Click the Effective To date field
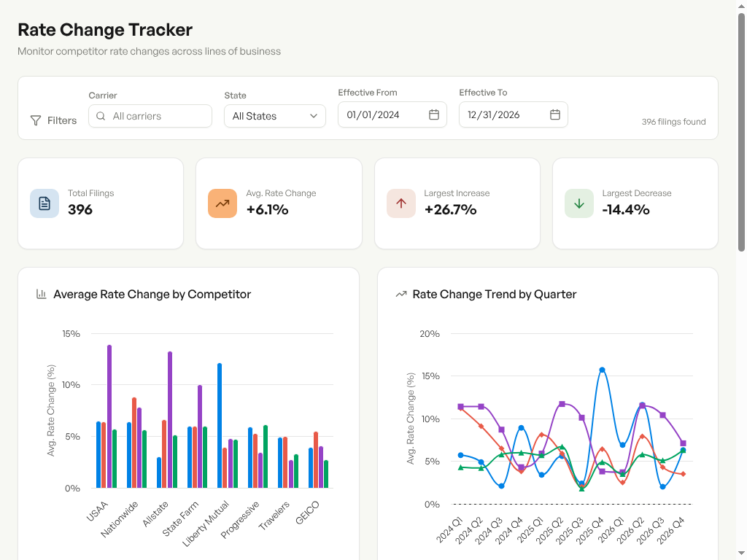Screen dimensions: 747x560 (x=513, y=114)
